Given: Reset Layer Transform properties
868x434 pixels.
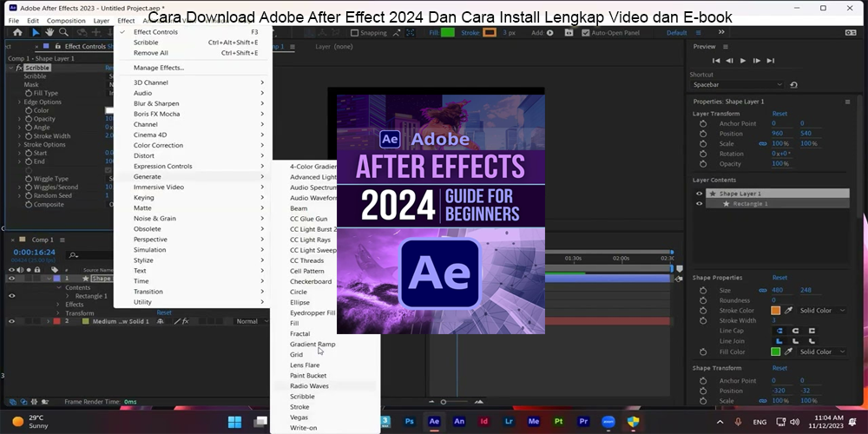Looking at the screenshot, I should pyautogui.click(x=779, y=114).
